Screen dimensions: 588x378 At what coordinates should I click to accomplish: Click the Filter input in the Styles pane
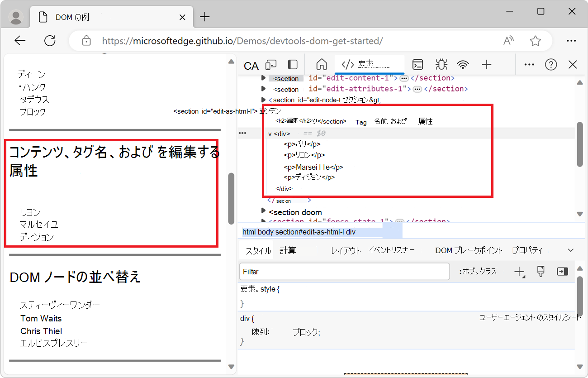344,271
